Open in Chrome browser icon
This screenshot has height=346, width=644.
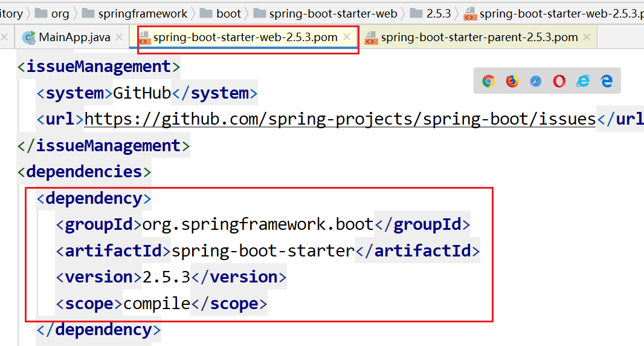click(488, 81)
